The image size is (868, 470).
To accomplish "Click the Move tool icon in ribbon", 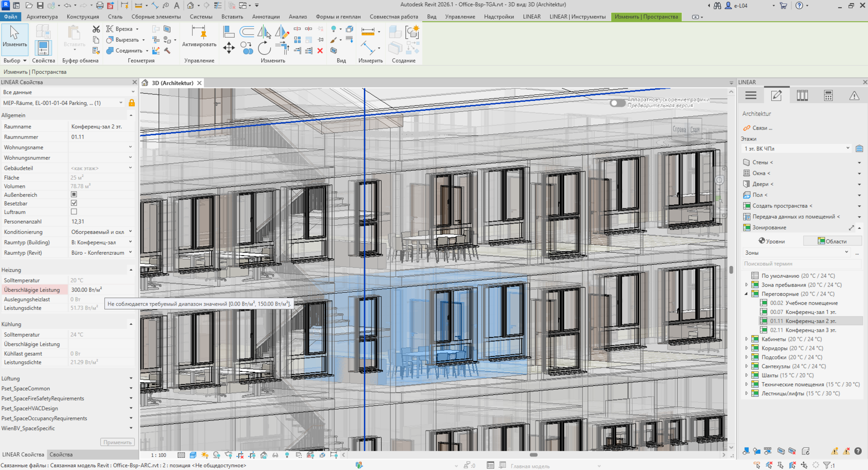I will pyautogui.click(x=229, y=48).
